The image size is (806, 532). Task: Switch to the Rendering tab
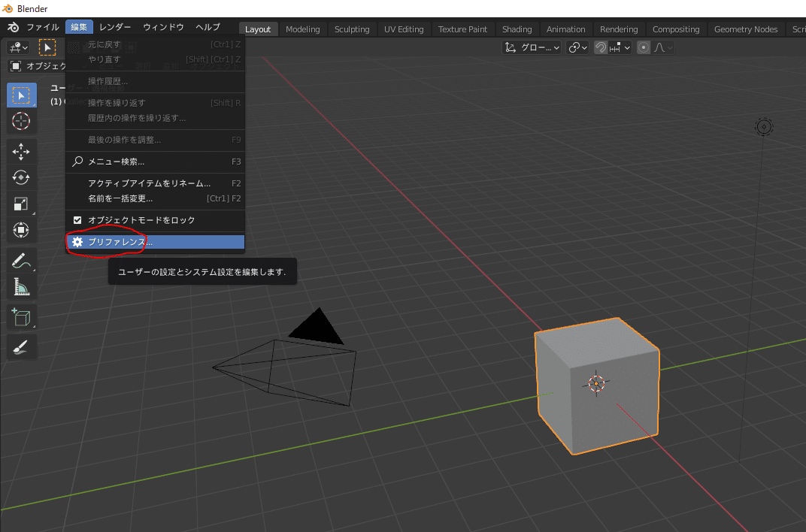pos(619,29)
